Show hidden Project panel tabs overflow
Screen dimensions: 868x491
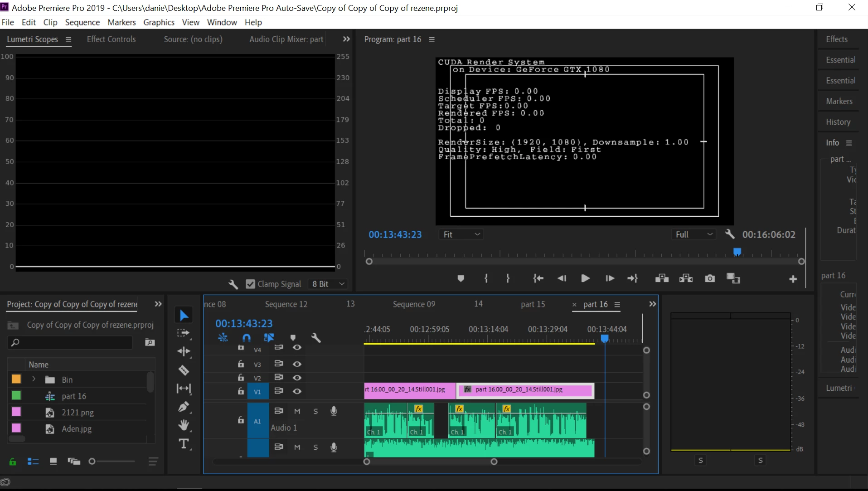[x=158, y=304]
